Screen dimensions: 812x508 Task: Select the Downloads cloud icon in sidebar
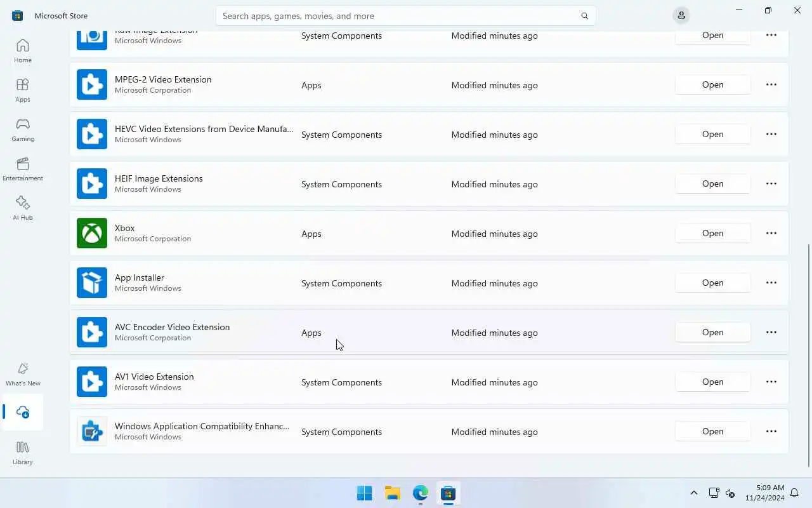pos(23,411)
